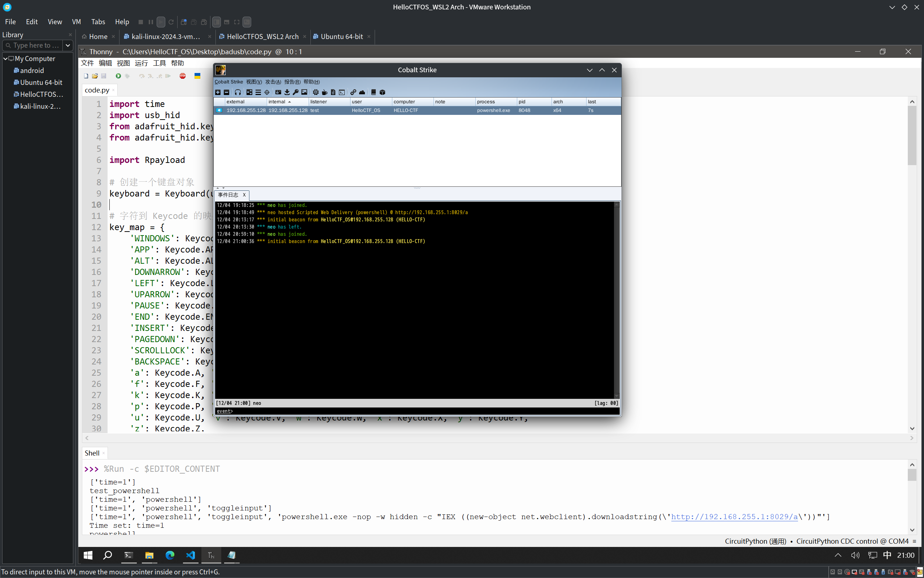Switch to Ubuntu 64-bit VM tab

(x=342, y=37)
